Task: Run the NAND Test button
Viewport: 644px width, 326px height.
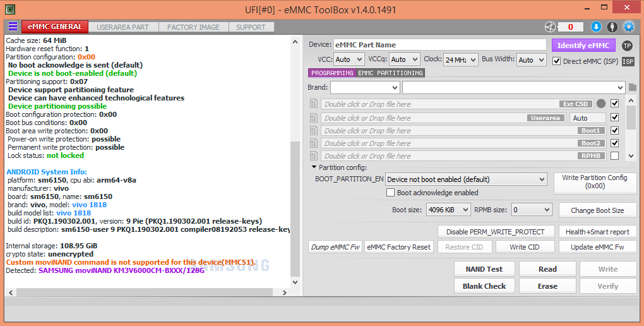Action: [484, 269]
